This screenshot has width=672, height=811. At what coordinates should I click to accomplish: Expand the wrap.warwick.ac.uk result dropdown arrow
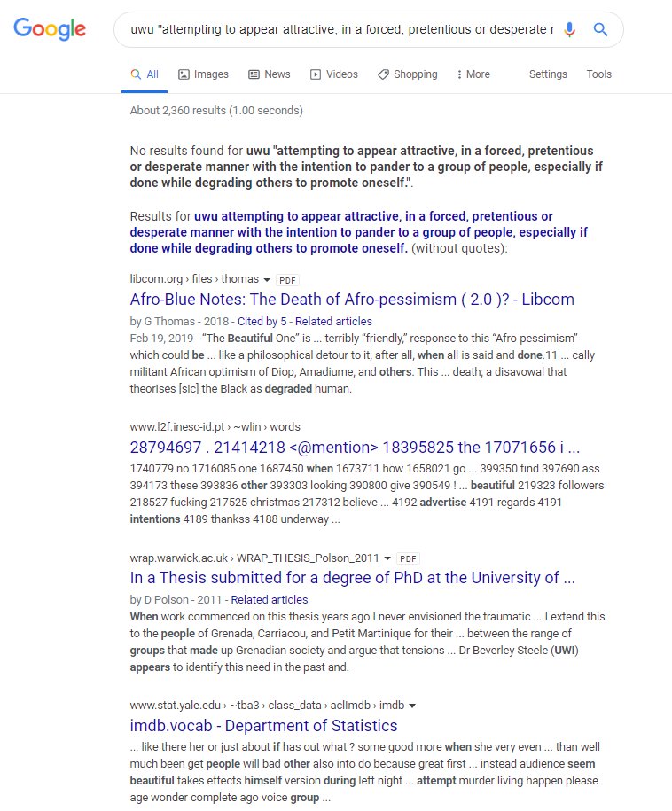(x=387, y=558)
